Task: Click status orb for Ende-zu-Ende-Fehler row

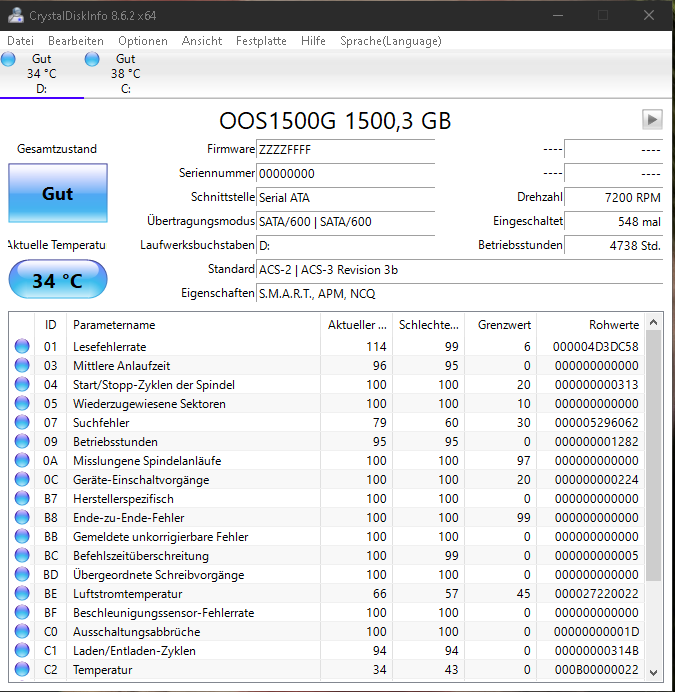Action: (x=22, y=517)
